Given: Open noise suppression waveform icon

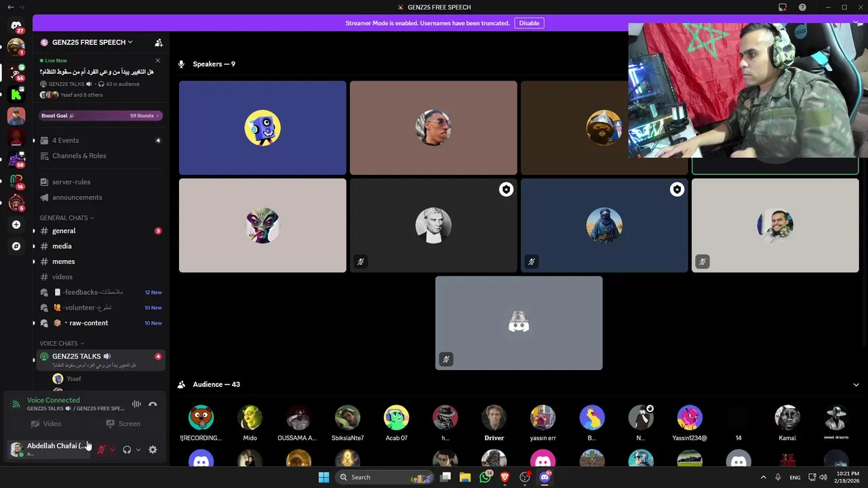Looking at the screenshot, I should pyautogui.click(x=136, y=404).
